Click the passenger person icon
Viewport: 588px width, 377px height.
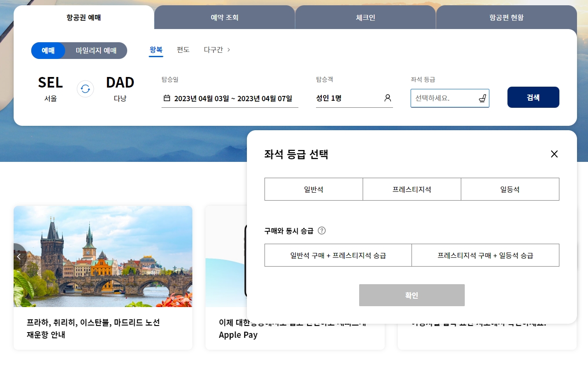[388, 98]
